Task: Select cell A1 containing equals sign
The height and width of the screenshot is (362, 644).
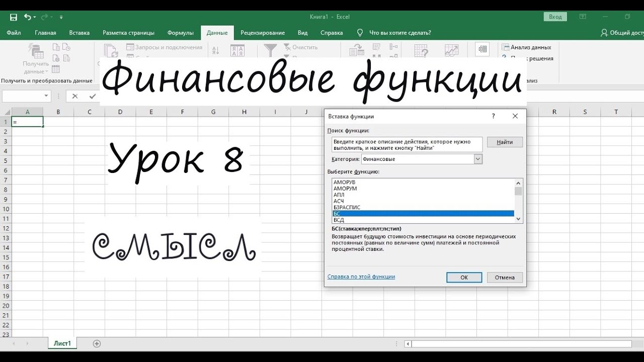Action: (x=27, y=122)
